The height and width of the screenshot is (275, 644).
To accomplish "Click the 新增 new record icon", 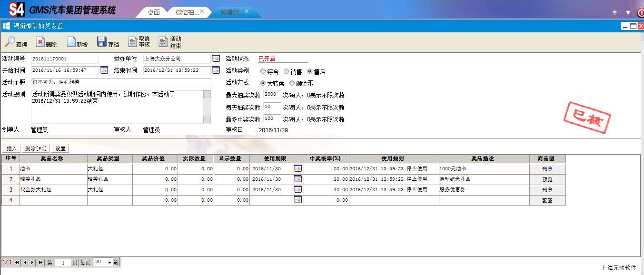I will tap(71, 42).
